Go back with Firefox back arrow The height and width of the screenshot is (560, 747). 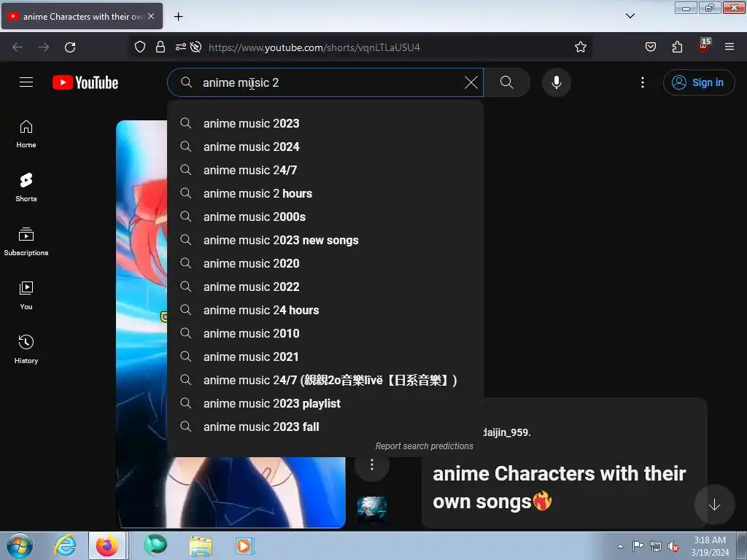18,47
